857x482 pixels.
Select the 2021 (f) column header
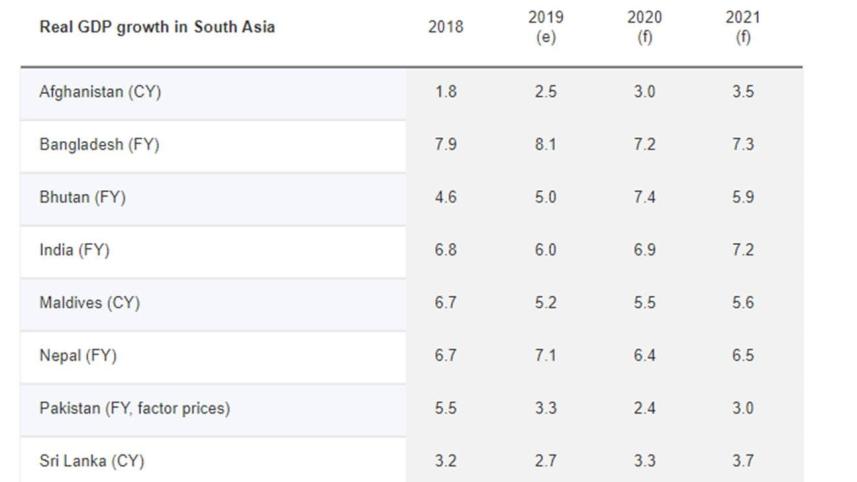[743, 27]
